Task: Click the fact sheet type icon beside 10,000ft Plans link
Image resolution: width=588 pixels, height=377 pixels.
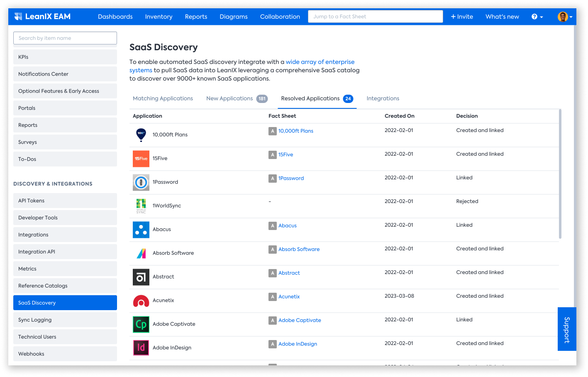Action: click(273, 131)
